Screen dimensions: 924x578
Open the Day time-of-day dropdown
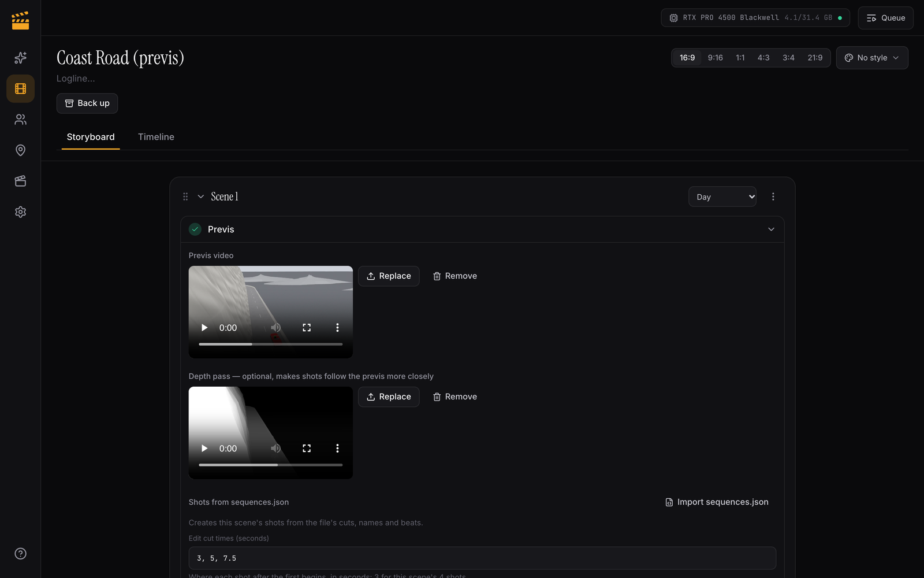pyautogui.click(x=722, y=197)
